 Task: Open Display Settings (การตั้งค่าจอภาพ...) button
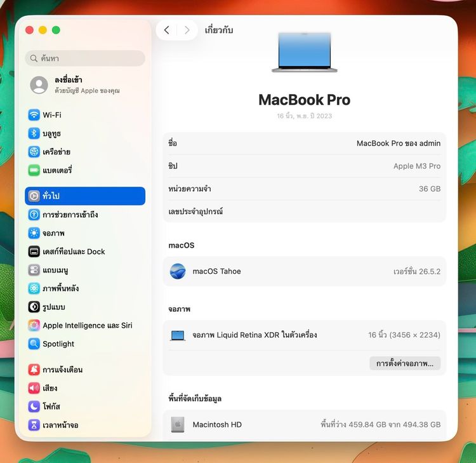tap(405, 363)
